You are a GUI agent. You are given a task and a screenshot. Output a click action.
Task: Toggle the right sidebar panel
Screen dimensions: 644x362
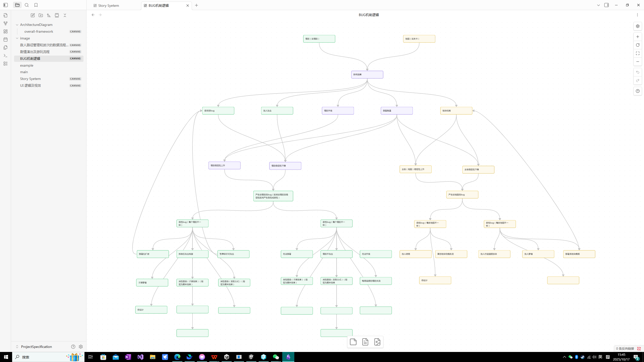point(607,5)
